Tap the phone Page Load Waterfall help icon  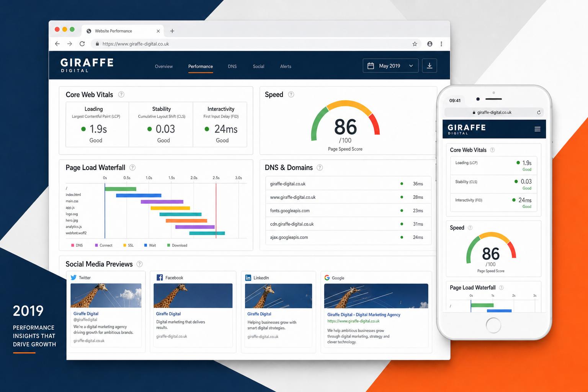tap(501, 287)
